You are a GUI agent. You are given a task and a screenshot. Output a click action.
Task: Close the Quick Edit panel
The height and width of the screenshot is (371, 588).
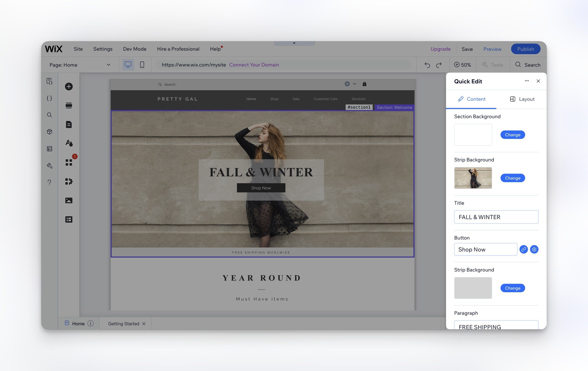538,81
